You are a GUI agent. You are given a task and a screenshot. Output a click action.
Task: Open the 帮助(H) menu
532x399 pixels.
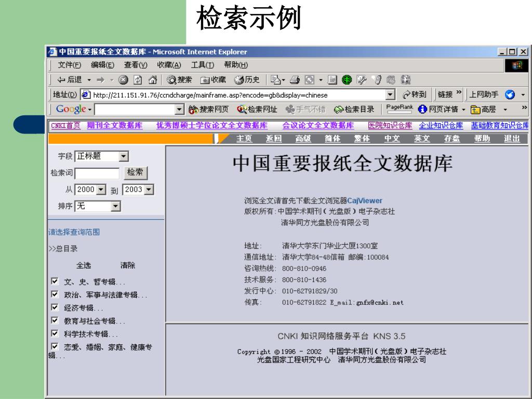point(236,65)
